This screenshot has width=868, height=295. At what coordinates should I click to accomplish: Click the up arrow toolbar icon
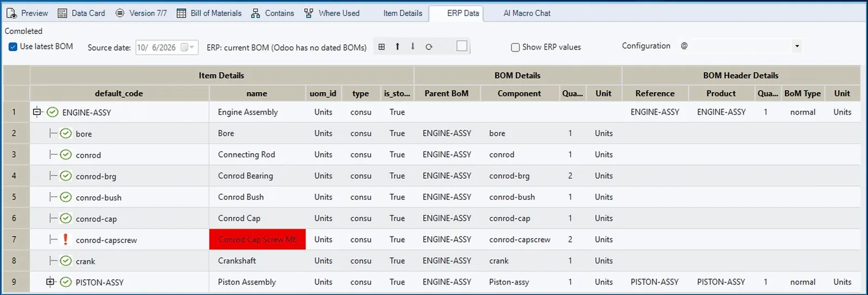(x=397, y=47)
